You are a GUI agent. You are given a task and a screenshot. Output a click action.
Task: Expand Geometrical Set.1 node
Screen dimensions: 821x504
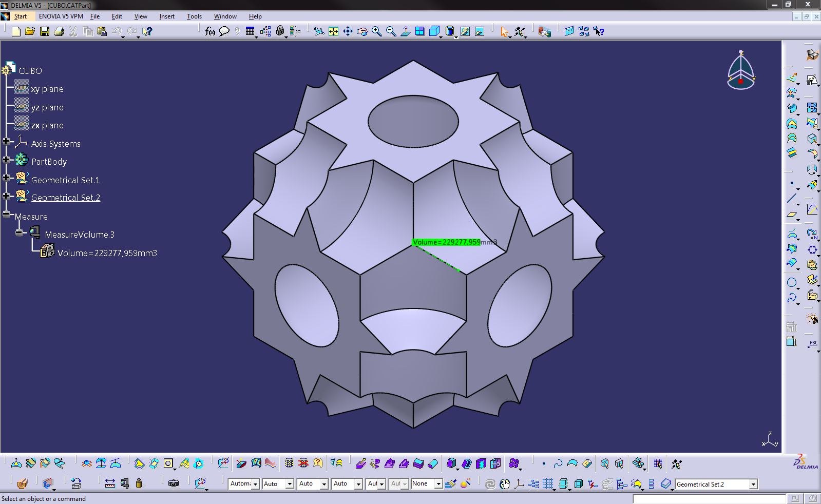click(6, 178)
